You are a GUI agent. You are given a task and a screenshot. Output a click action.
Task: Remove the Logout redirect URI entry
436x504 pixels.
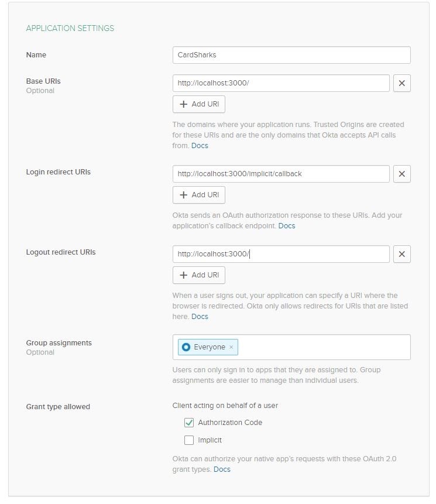coord(401,254)
